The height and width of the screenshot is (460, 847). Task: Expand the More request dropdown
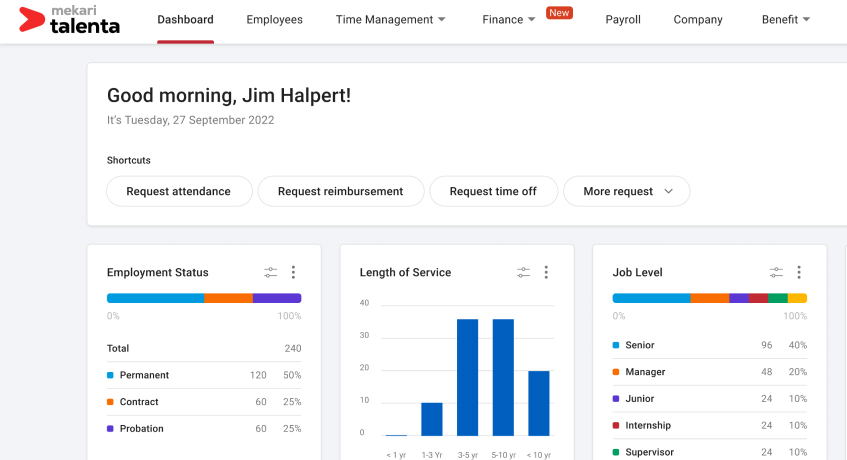pos(627,191)
